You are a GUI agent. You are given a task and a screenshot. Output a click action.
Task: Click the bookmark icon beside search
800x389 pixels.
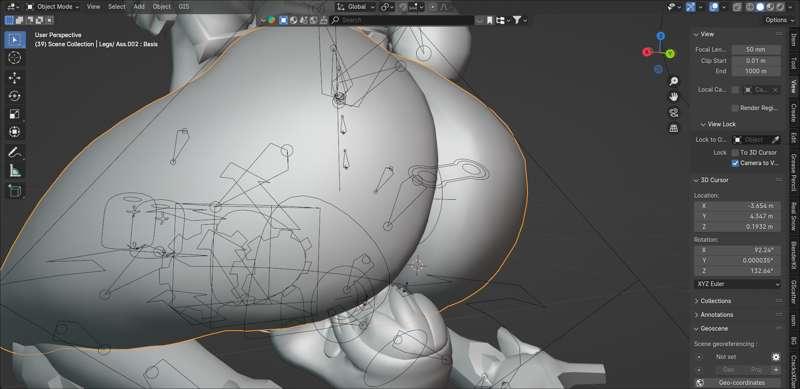click(490, 20)
